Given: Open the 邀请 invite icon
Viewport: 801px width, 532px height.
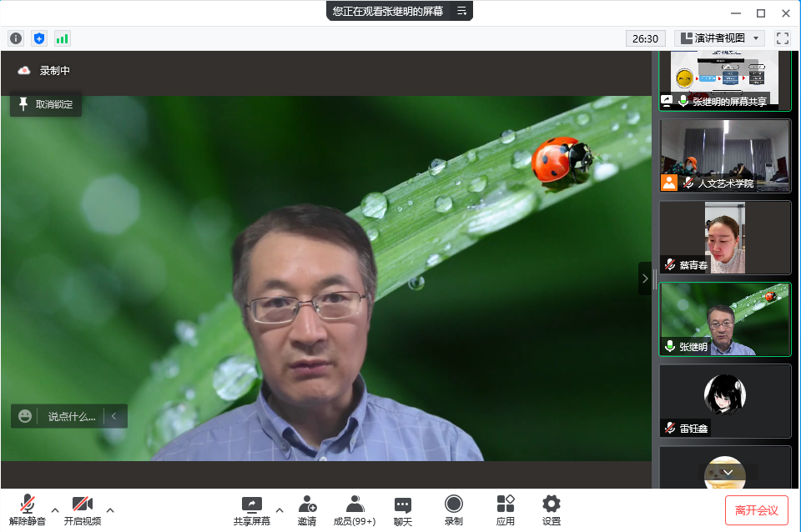Looking at the screenshot, I should [x=306, y=509].
